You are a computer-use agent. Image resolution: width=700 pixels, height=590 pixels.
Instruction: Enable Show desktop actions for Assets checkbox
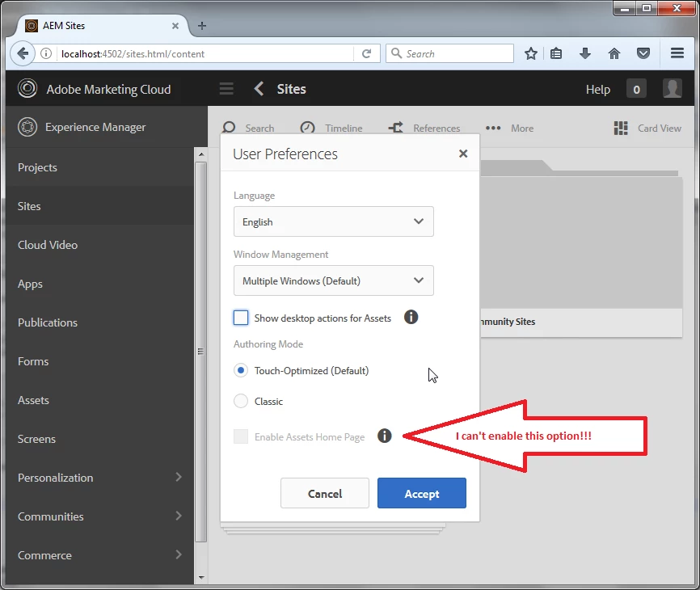[241, 318]
